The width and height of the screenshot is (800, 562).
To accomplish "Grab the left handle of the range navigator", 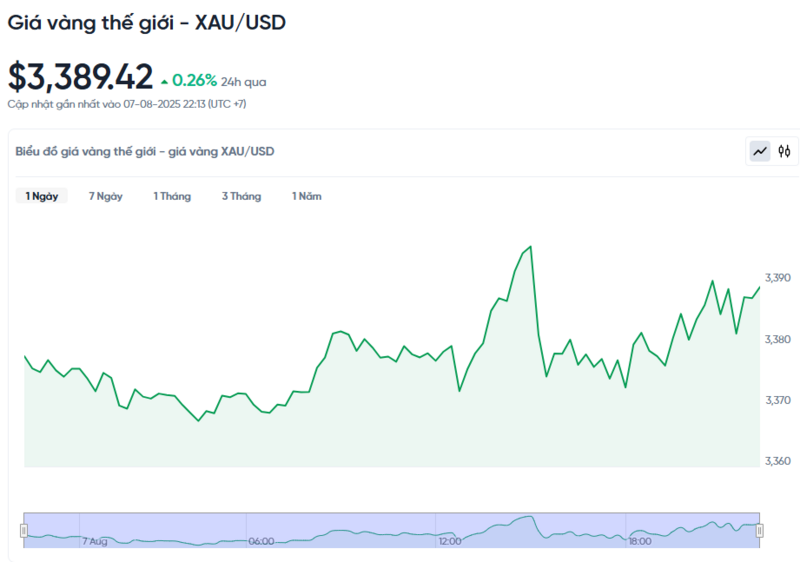I will click(25, 529).
